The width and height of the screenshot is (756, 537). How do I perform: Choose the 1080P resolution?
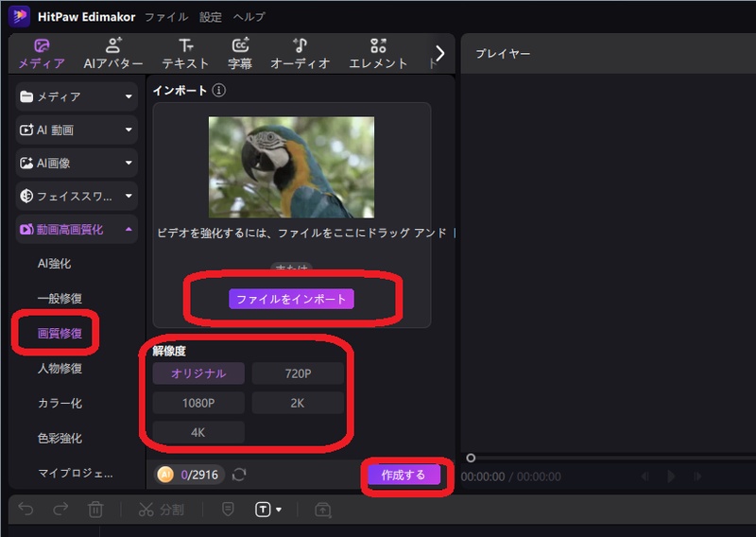tap(198, 403)
